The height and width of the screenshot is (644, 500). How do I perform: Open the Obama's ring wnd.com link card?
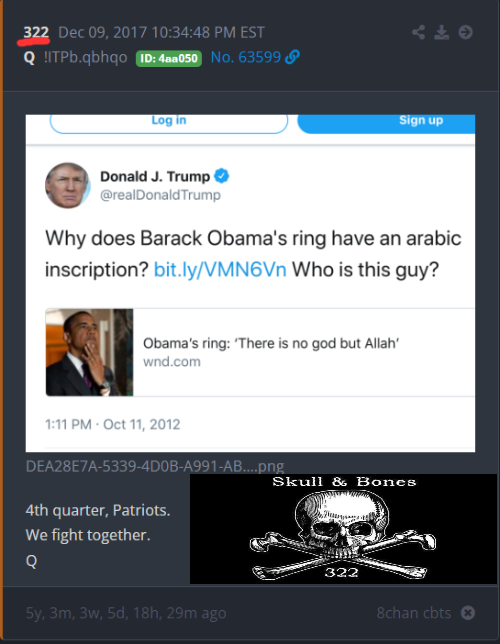260,352
